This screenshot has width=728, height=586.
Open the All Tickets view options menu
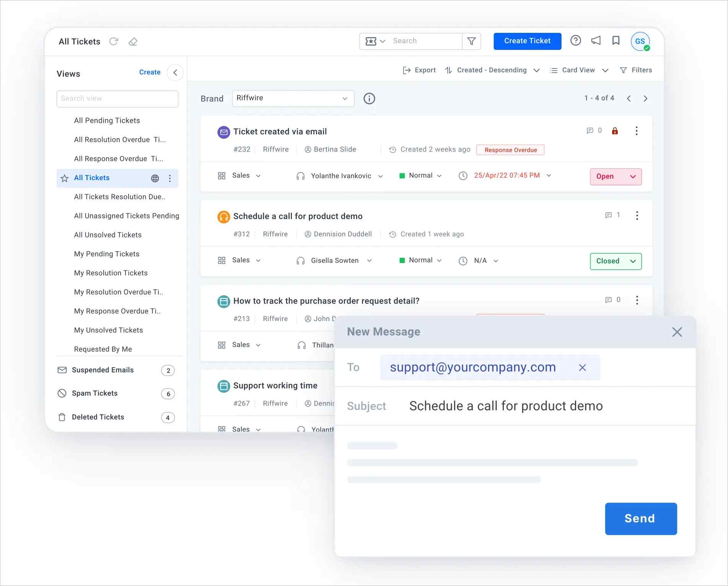point(170,178)
